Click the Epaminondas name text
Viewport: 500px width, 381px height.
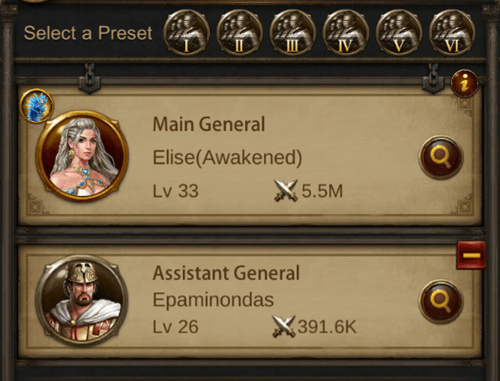tap(213, 300)
